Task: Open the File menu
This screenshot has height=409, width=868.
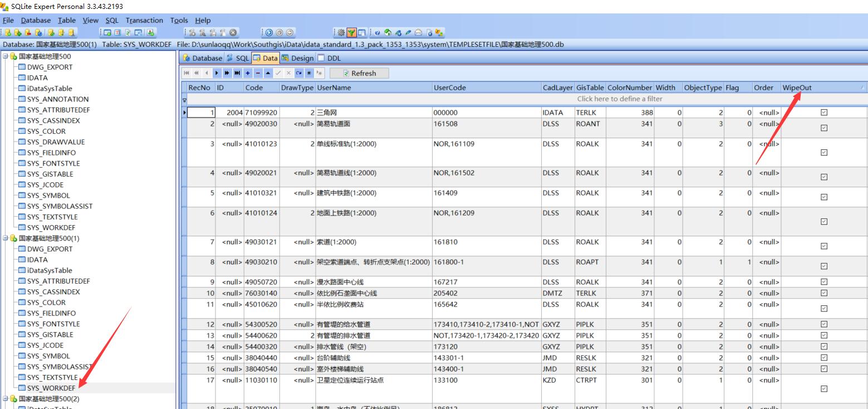Action: click(x=8, y=20)
